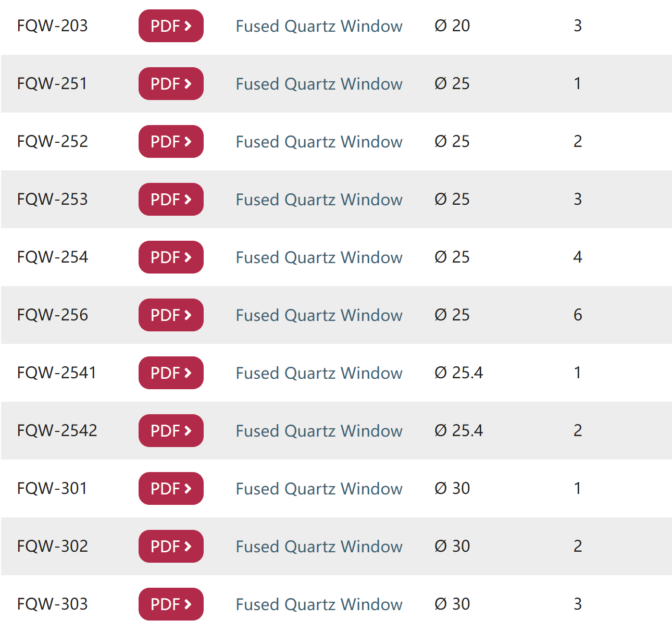This screenshot has height=632, width=672.
Task: Open the PDF for FQW-303
Action: pyautogui.click(x=171, y=604)
